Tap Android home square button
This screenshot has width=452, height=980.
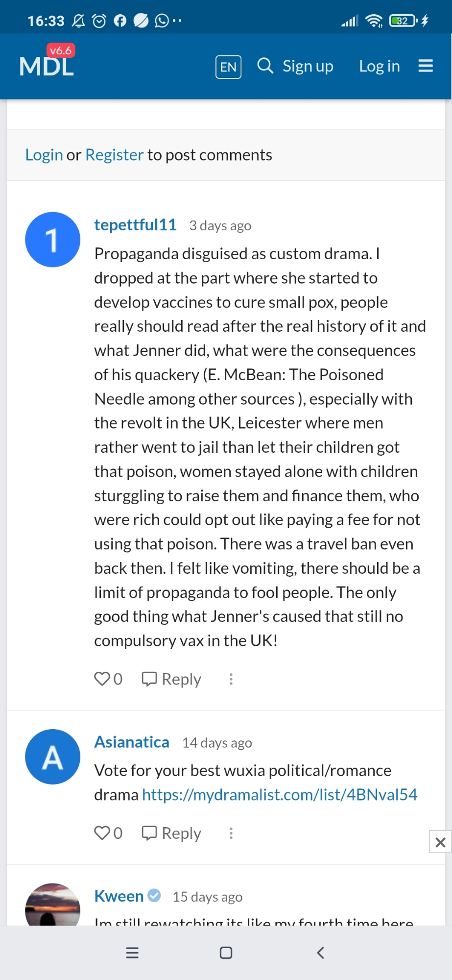coord(226,953)
